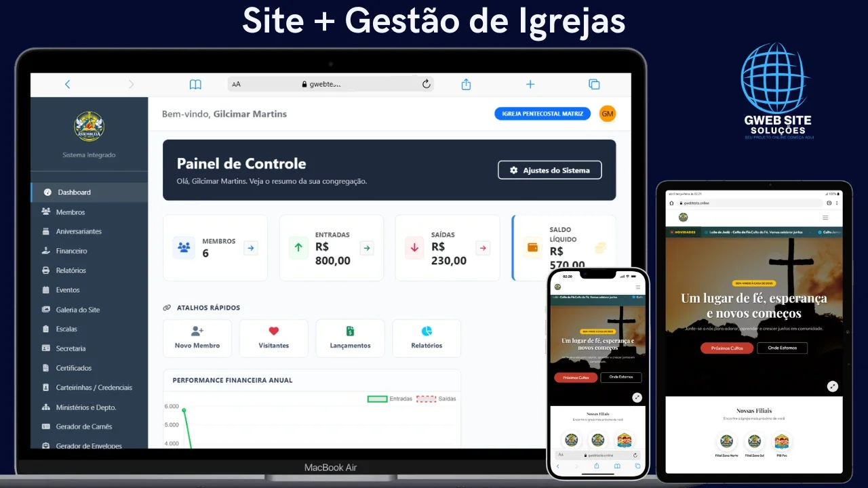
Task: Click PERFORMANCE FINANCEIRA ANUAL chart title
Action: pyautogui.click(x=233, y=380)
